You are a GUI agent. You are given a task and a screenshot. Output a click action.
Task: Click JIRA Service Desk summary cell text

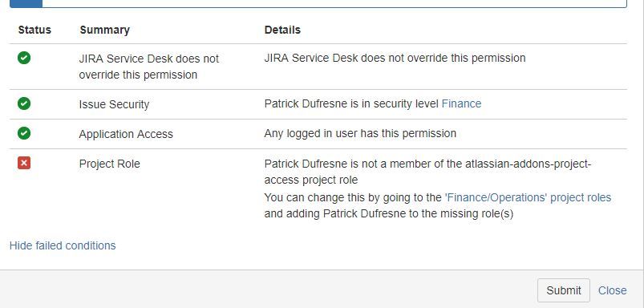[149, 67]
